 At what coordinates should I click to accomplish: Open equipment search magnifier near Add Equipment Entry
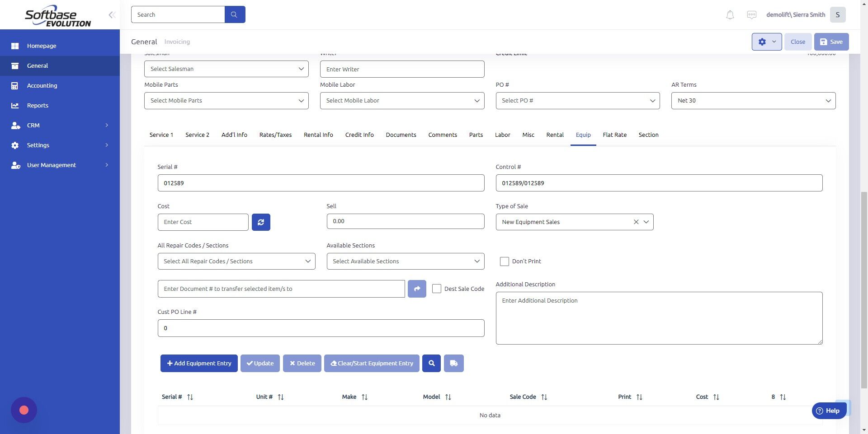[x=431, y=363]
